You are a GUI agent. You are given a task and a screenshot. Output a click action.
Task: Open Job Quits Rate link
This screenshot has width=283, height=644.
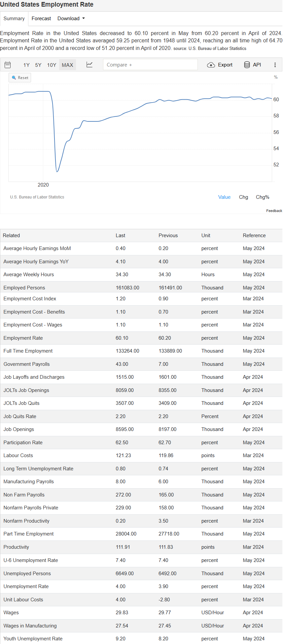tap(20, 416)
